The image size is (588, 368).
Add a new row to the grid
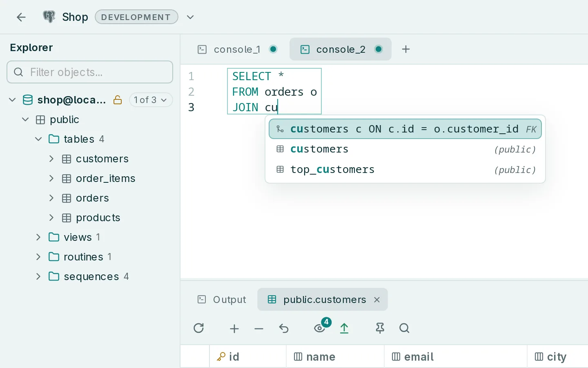pos(234,328)
